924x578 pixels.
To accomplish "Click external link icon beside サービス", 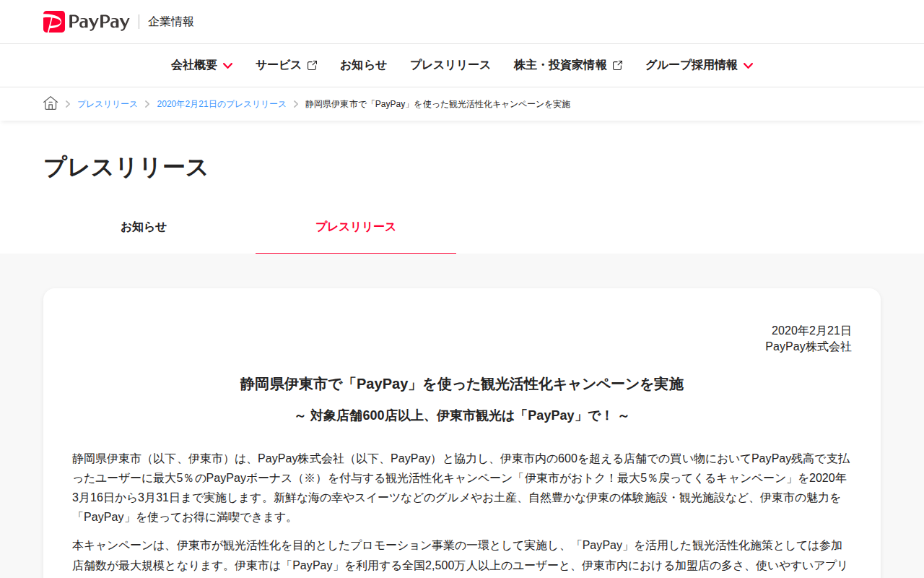I will click(x=312, y=66).
